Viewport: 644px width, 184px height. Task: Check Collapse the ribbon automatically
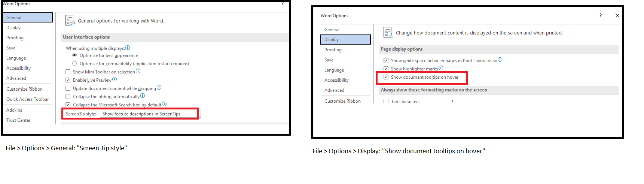68,96
